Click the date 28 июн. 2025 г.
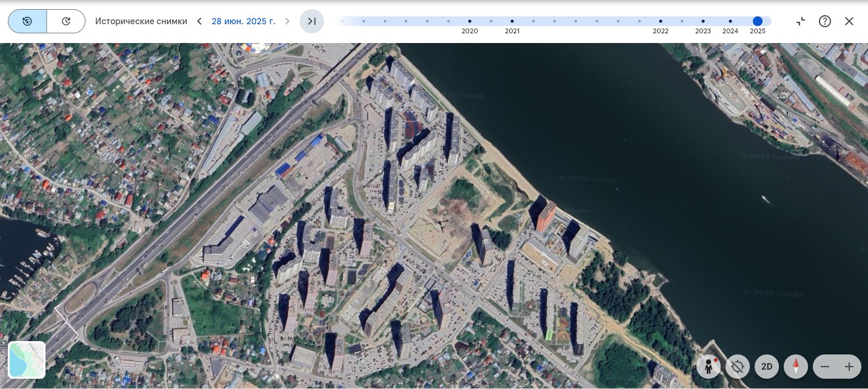The height and width of the screenshot is (389, 868). [243, 21]
